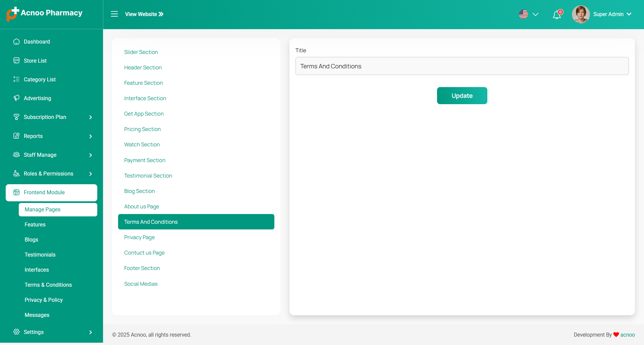
Task: Expand the Settings submenu chevron
Action: click(91, 332)
